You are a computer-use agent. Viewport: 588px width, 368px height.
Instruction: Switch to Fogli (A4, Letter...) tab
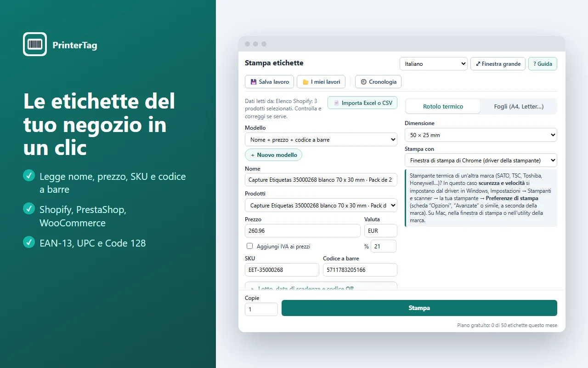tap(519, 106)
